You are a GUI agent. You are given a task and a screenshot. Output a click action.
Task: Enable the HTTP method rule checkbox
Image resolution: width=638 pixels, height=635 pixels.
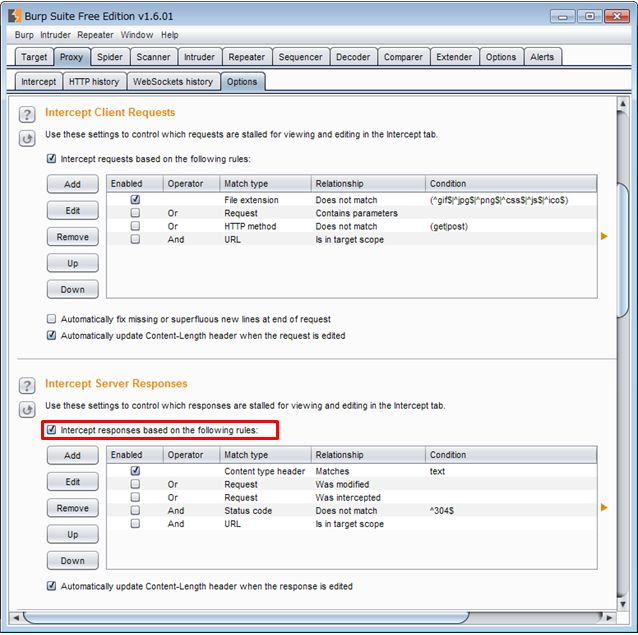pyautogui.click(x=135, y=226)
